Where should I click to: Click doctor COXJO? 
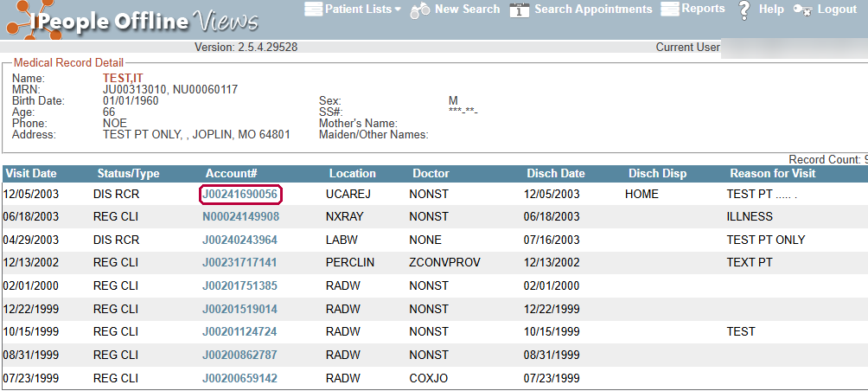(429, 378)
